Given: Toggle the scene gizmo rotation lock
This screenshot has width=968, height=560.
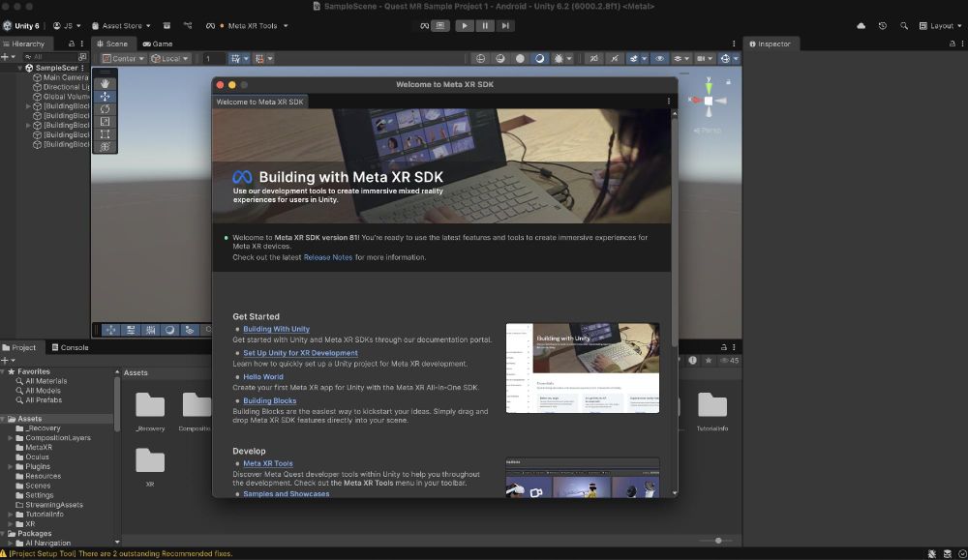Looking at the screenshot, I should [729, 81].
